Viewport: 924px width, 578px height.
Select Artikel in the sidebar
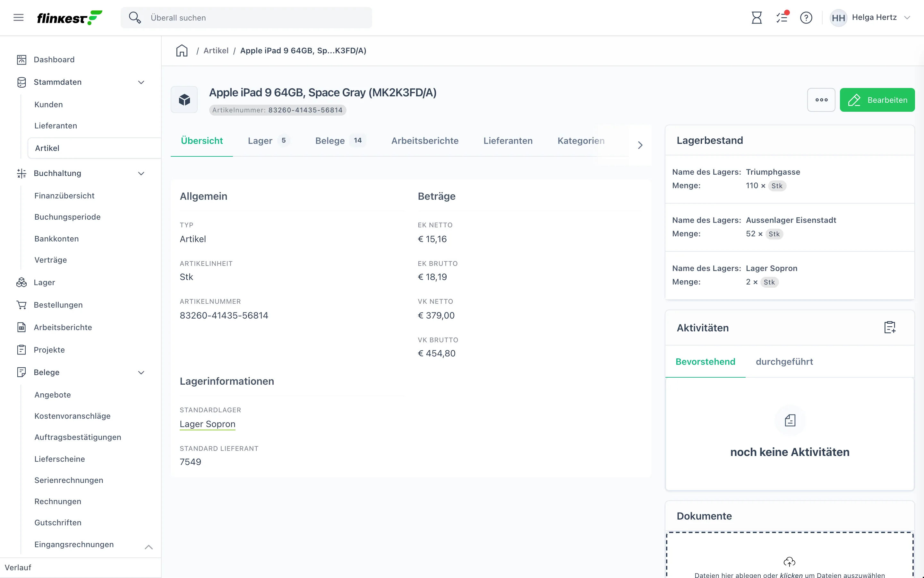(x=94, y=148)
